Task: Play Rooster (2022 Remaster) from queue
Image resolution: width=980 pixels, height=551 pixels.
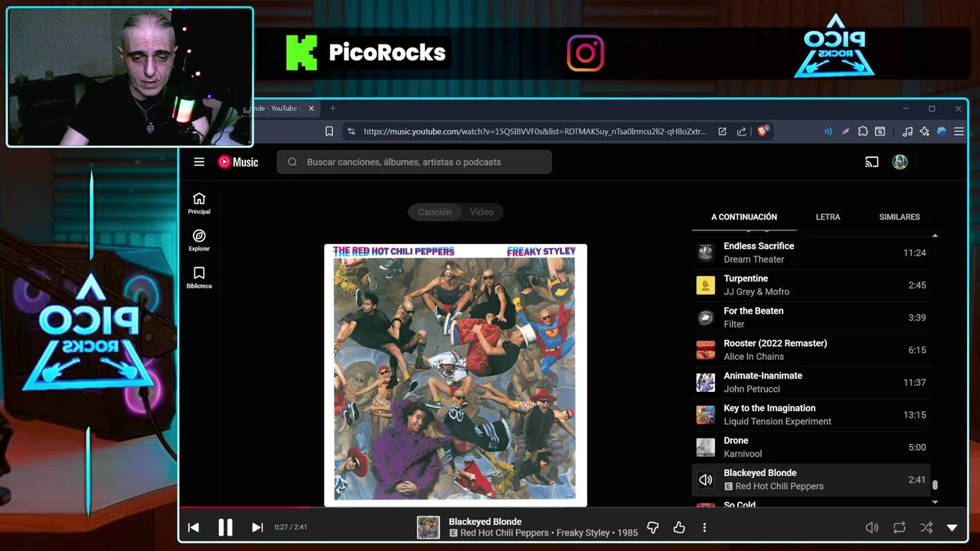Action: [812, 350]
